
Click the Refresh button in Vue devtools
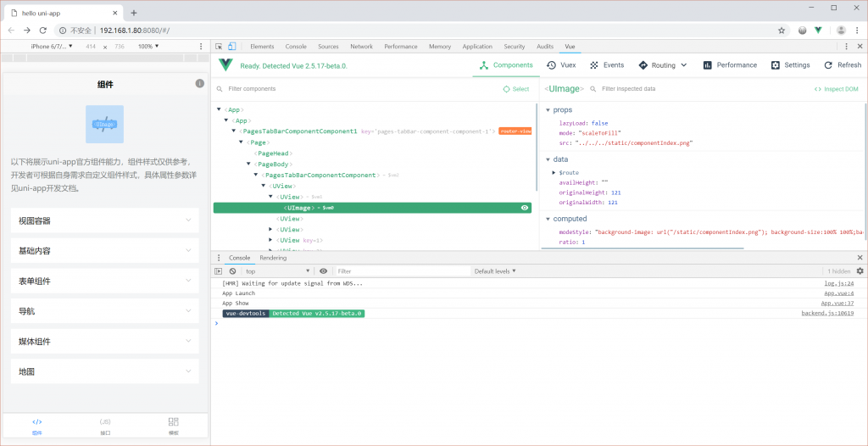(x=843, y=64)
